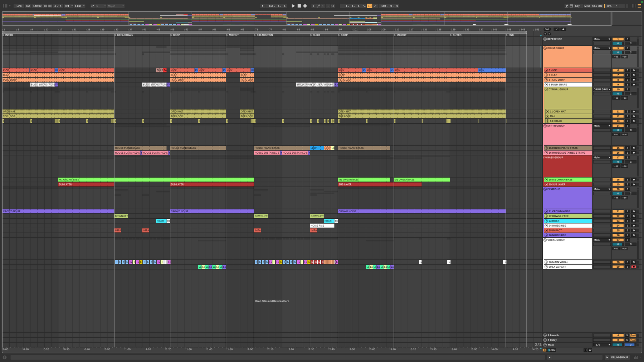Adjust DRUM GROUP volume slider
Image resolution: width=644 pixels, height=362 pixels.
pos(618,53)
